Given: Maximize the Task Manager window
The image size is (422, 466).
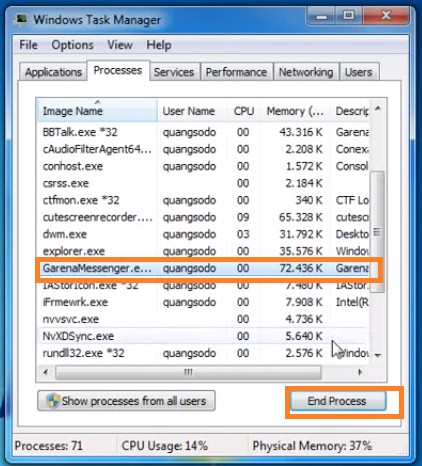Looking at the screenshot, I should point(348,15).
